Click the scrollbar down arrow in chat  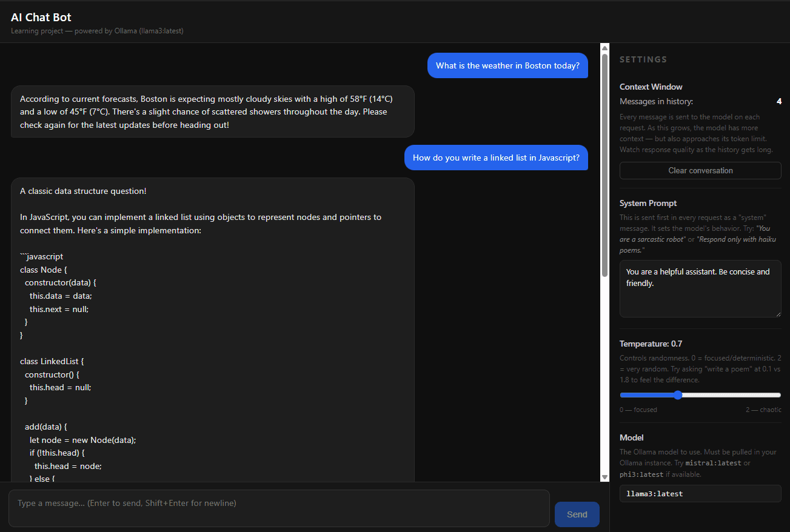click(x=604, y=477)
